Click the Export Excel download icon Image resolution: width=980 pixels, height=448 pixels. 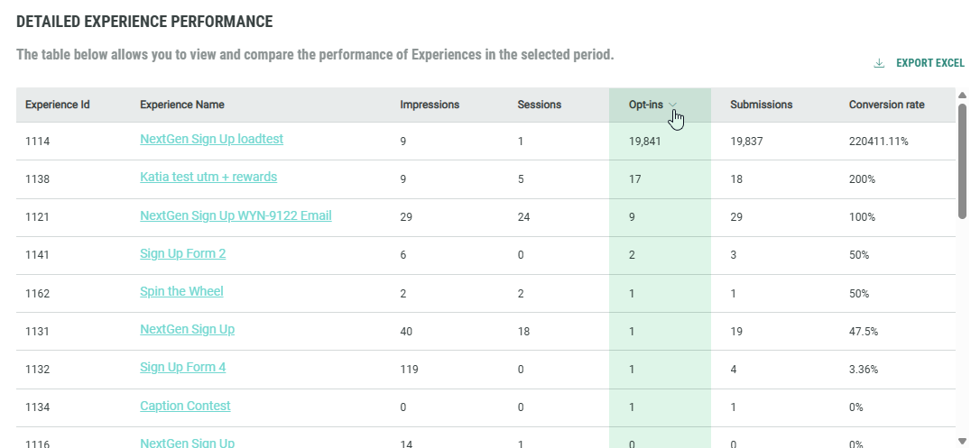click(x=879, y=63)
